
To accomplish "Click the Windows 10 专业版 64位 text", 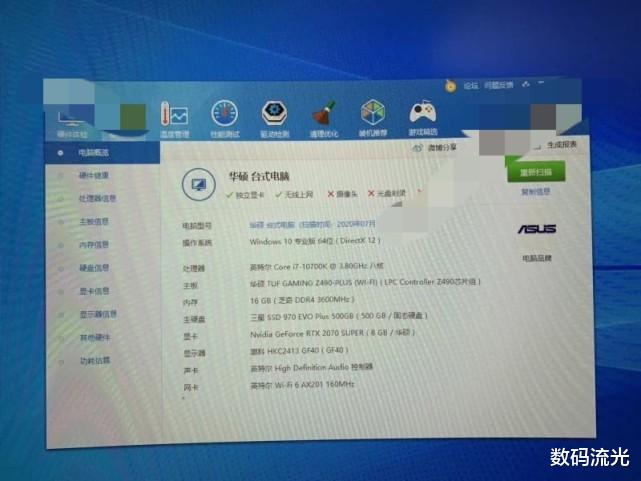I will pyautogui.click(x=315, y=241).
